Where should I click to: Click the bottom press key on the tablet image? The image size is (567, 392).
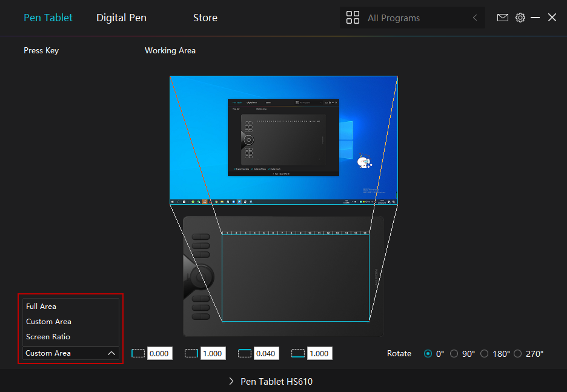coord(201,316)
